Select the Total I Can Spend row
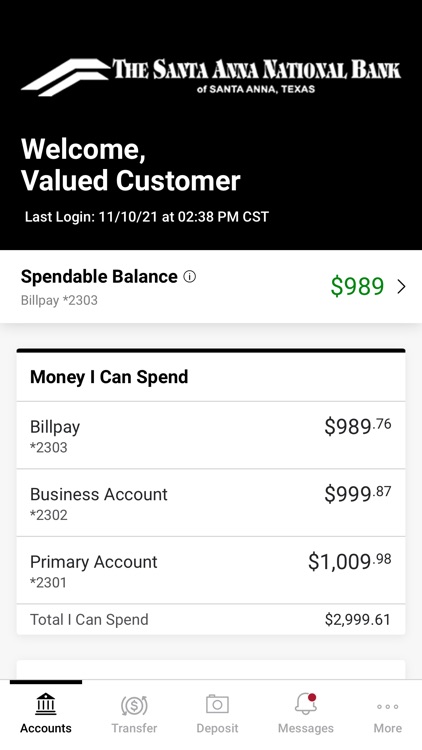Viewport: 422px width, 750px height. point(211,619)
